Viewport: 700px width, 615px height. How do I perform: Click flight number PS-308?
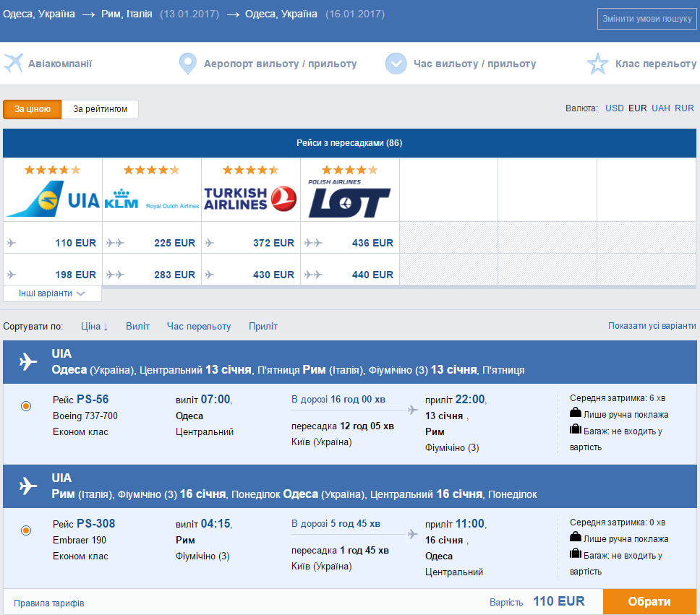click(x=96, y=523)
